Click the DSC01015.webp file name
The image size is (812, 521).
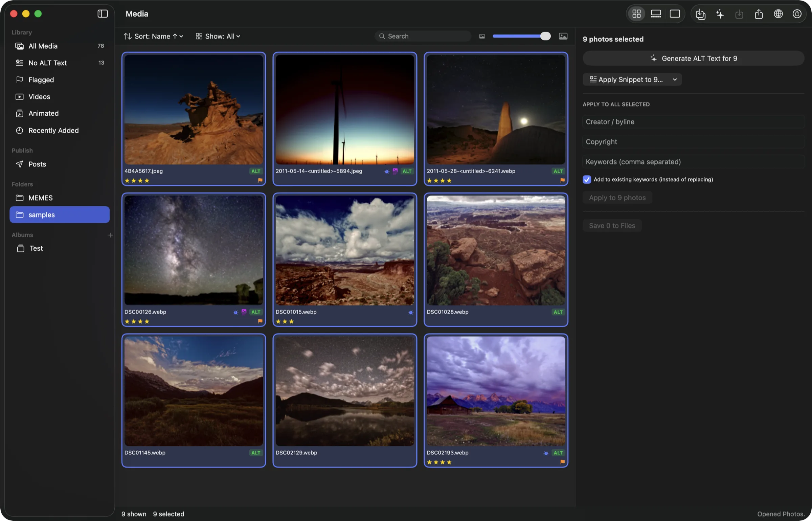coord(296,312)
